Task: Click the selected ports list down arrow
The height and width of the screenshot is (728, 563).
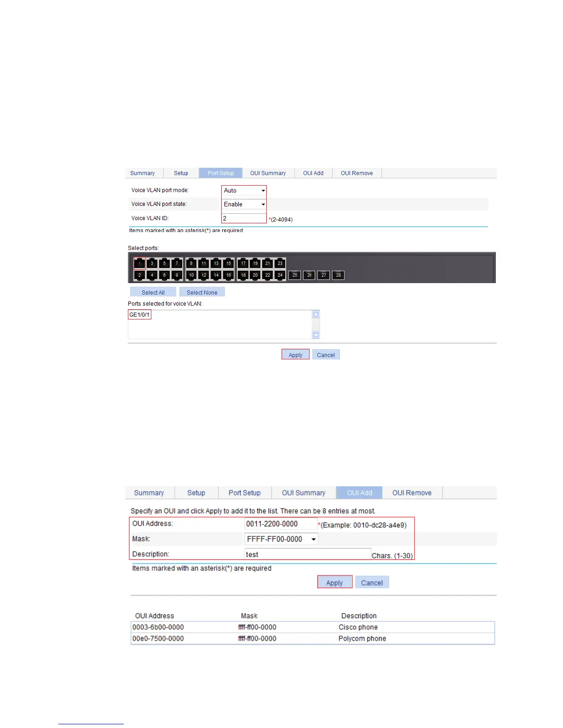Action: (x=316, y=335)
